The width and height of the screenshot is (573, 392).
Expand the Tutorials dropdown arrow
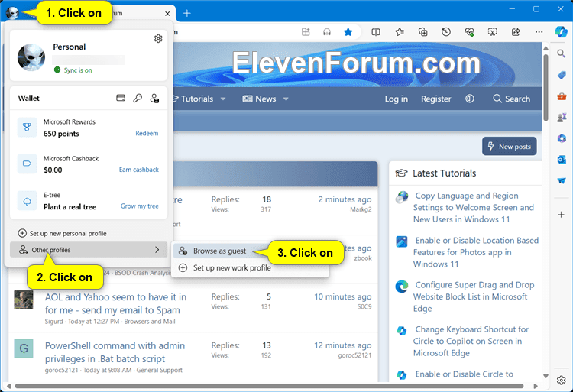223,99
